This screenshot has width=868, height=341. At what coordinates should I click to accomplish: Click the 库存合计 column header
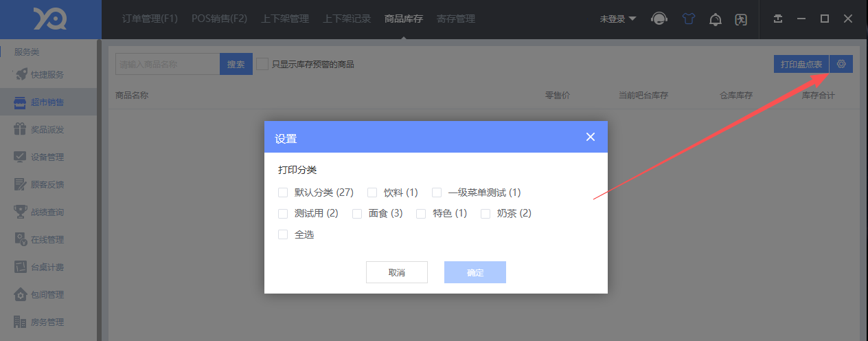click(819, 96)
